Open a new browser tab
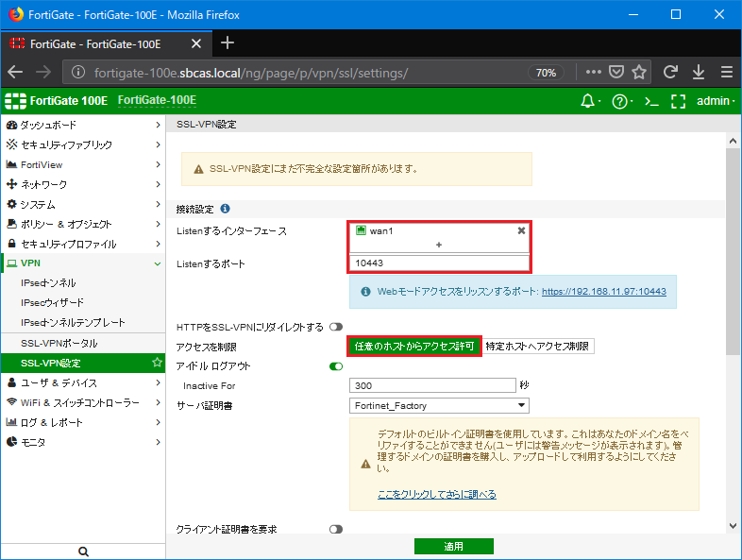742x560 pixels. pyautogui.click(x=228, y=43)
